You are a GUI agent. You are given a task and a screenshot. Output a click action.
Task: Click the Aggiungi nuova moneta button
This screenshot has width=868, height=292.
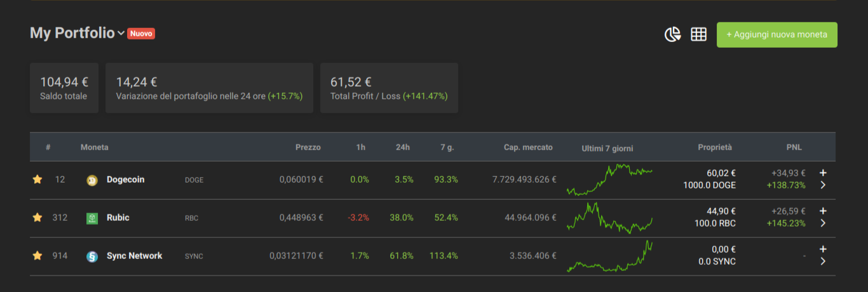click(x=777, y=35)
